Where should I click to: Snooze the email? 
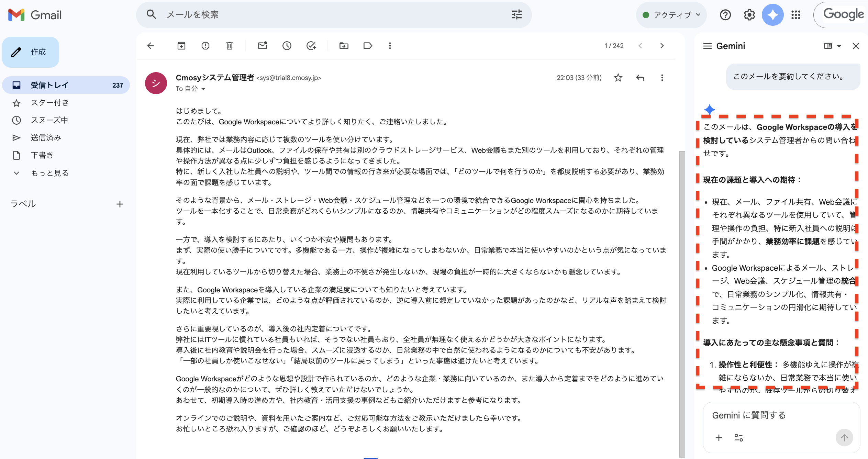tap(287, 46)
